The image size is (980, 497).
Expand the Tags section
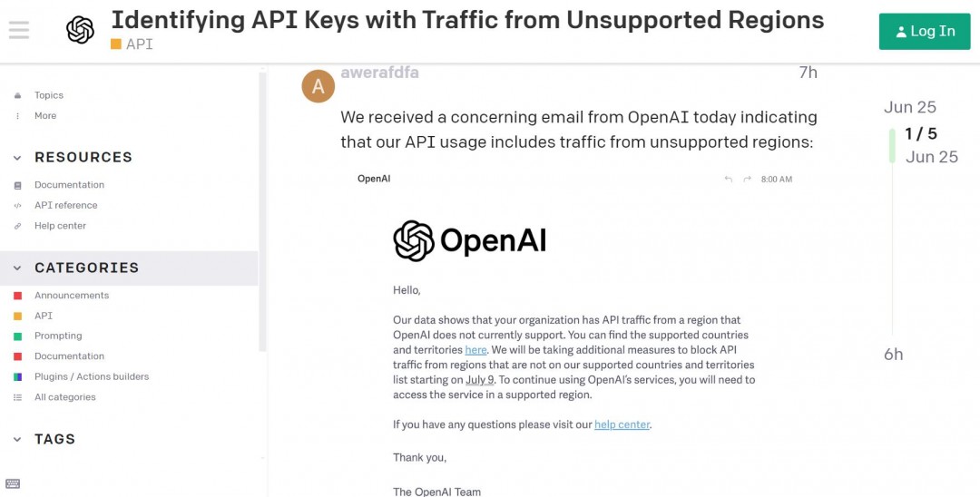(x=17, y=440)
